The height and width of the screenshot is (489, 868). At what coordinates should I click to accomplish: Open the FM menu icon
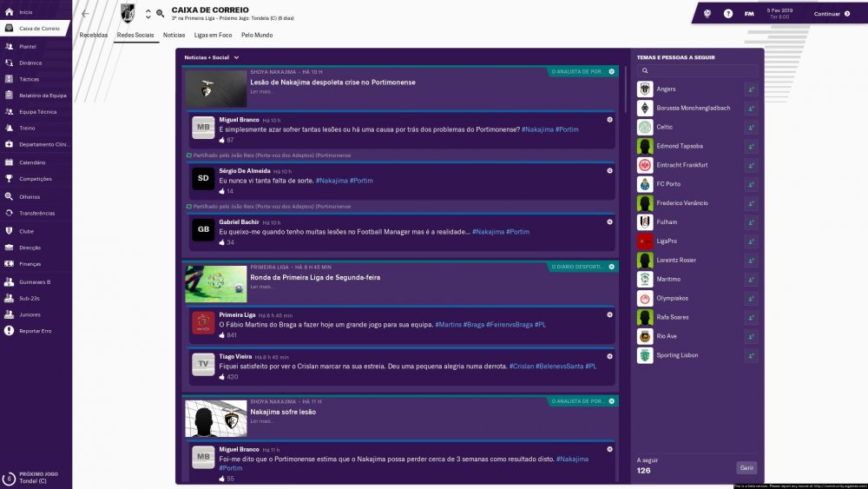[749, 14]
